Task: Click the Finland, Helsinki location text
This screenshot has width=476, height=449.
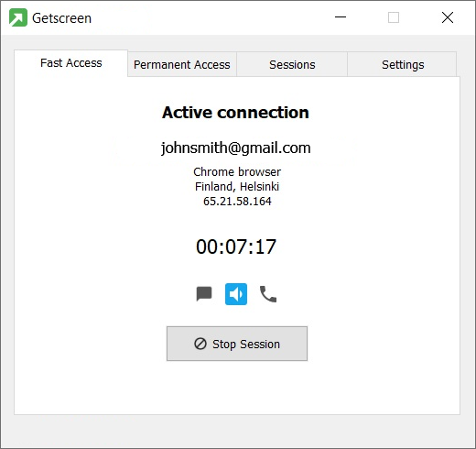Action: [237, 186]
